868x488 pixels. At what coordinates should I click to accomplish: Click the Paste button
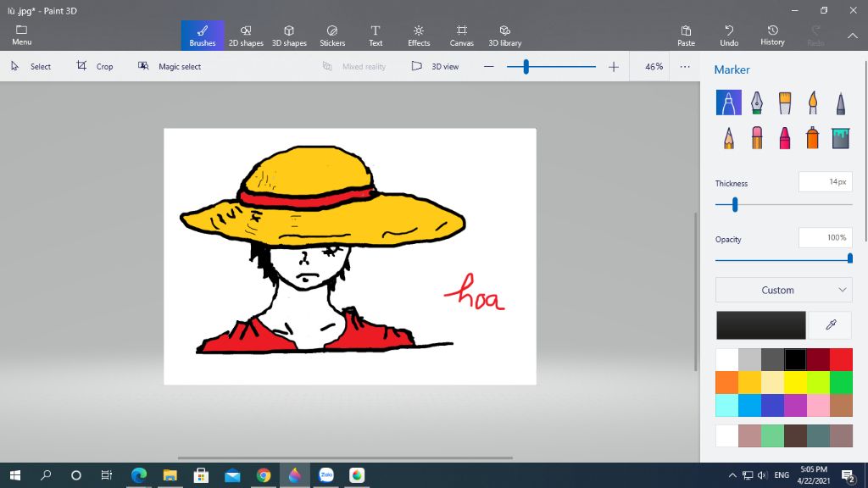pos(686,36)
